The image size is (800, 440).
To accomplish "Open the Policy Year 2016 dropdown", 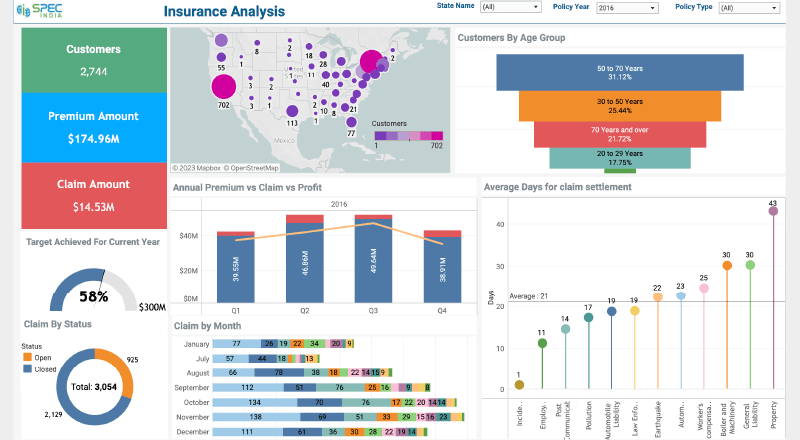I will (627, 8).
